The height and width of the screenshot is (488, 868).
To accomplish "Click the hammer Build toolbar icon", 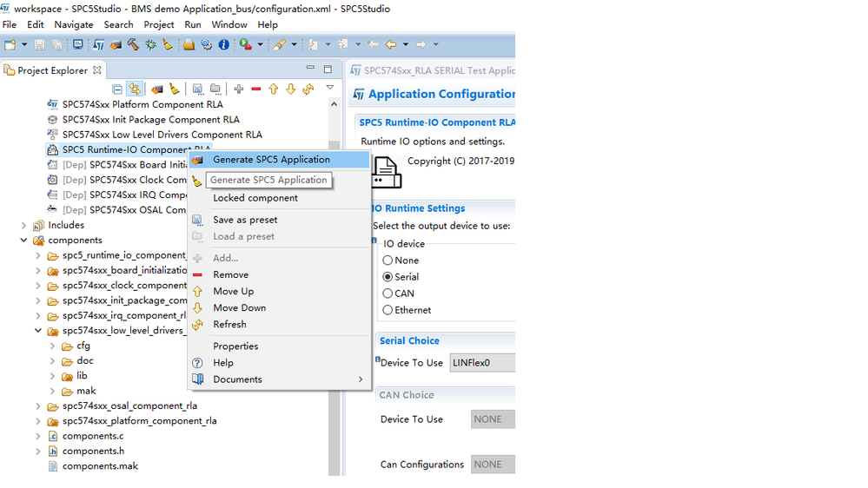I will [x=133, y=45].
